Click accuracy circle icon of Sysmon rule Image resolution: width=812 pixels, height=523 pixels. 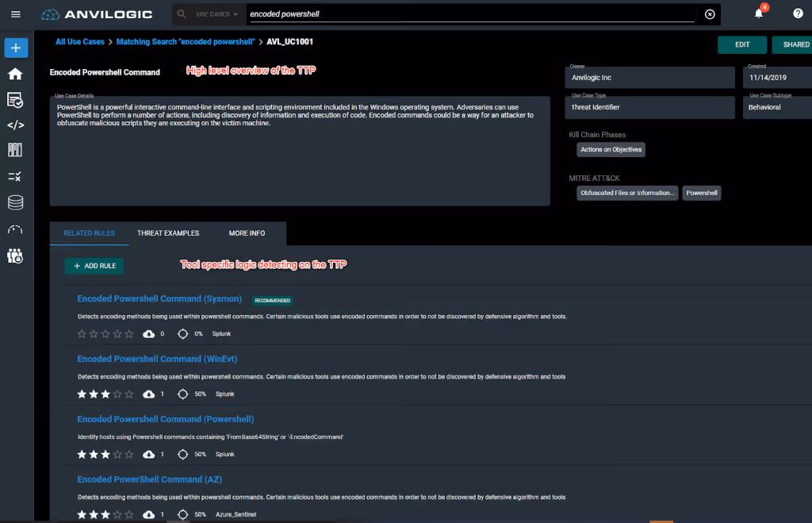pyautogui.click(x=183, y=334)
